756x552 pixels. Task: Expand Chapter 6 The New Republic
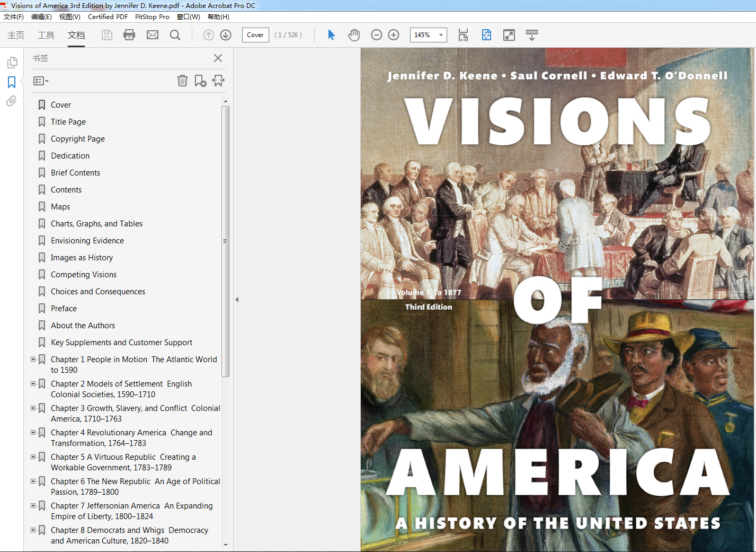[33, 481]
